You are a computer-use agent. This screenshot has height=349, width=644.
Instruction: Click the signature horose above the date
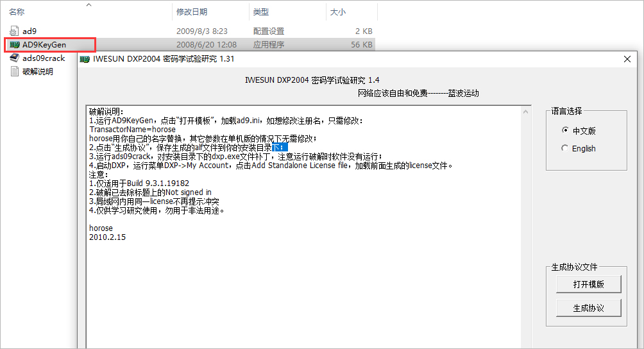[101, 228]
